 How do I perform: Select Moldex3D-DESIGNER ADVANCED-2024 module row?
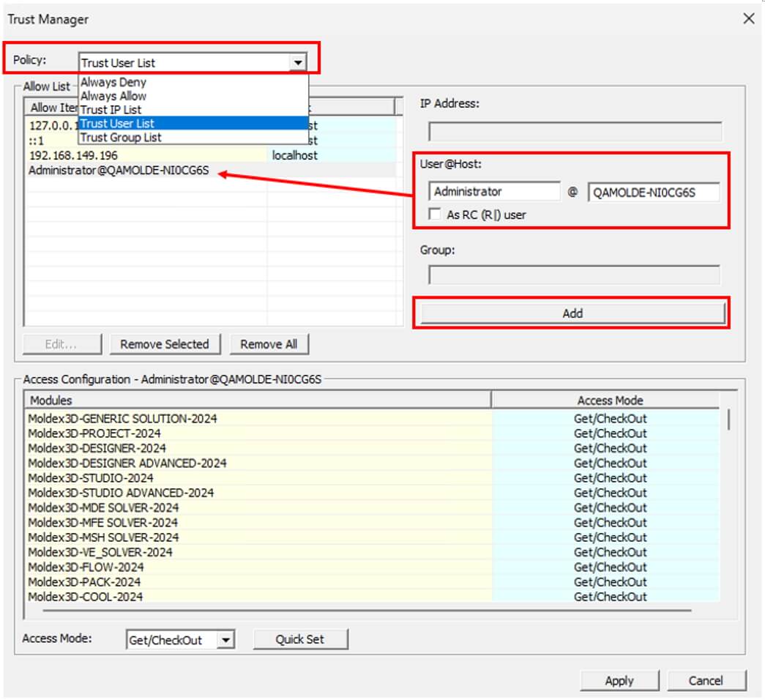[373, 463]
